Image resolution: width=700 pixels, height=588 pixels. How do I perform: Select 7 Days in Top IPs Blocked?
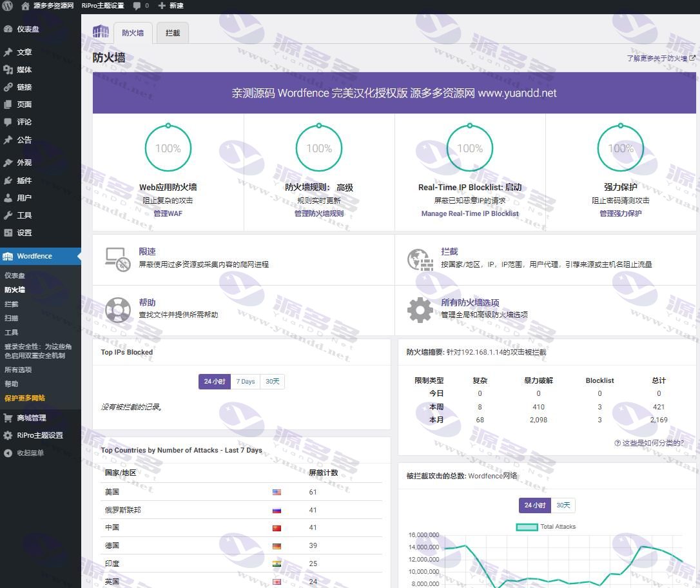point(246,381)
